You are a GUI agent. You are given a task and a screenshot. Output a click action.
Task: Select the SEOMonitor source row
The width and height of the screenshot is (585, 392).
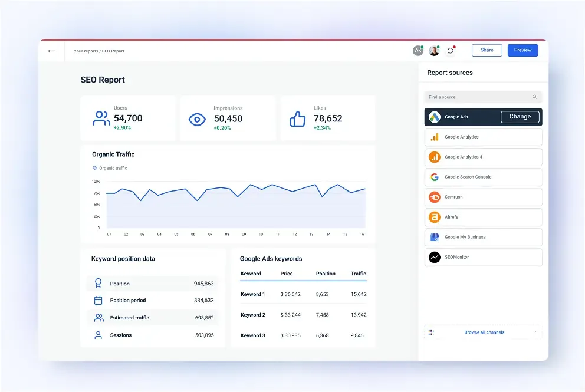pyautogui.click(x=483, y=257)
